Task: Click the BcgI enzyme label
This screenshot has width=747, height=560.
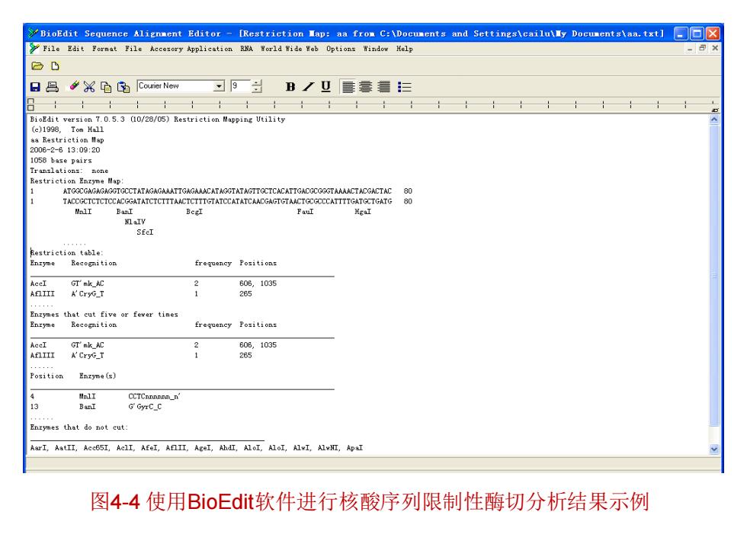Action: 194,212
